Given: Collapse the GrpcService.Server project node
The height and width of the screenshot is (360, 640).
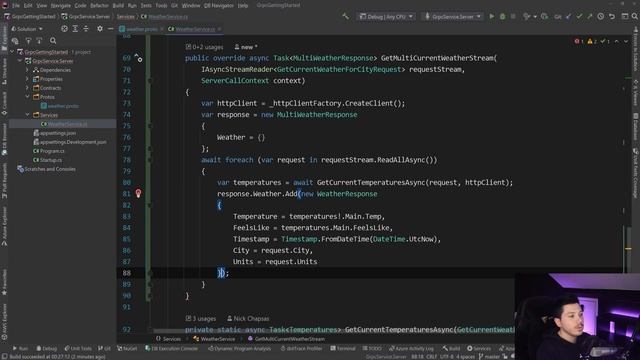Looking at the screenshot, I should [20, 61].
